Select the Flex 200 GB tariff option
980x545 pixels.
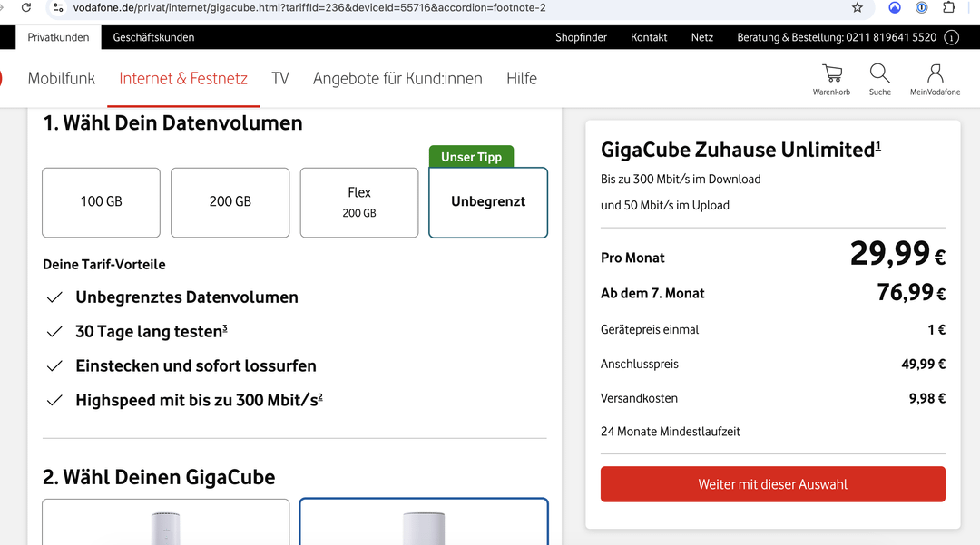[x=359, y=202]
